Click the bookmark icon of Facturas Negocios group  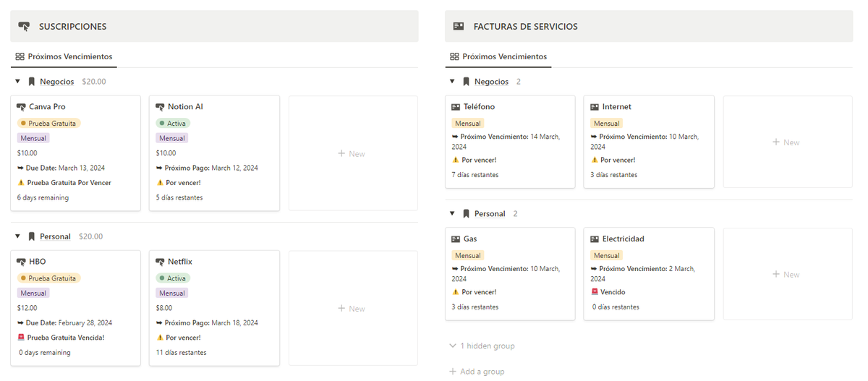point(466,82)
